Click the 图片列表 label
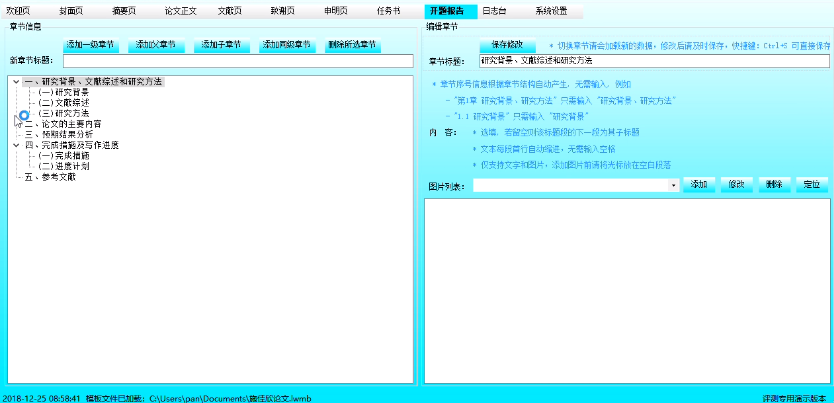834x403 pixels. [x=447, y=186]
